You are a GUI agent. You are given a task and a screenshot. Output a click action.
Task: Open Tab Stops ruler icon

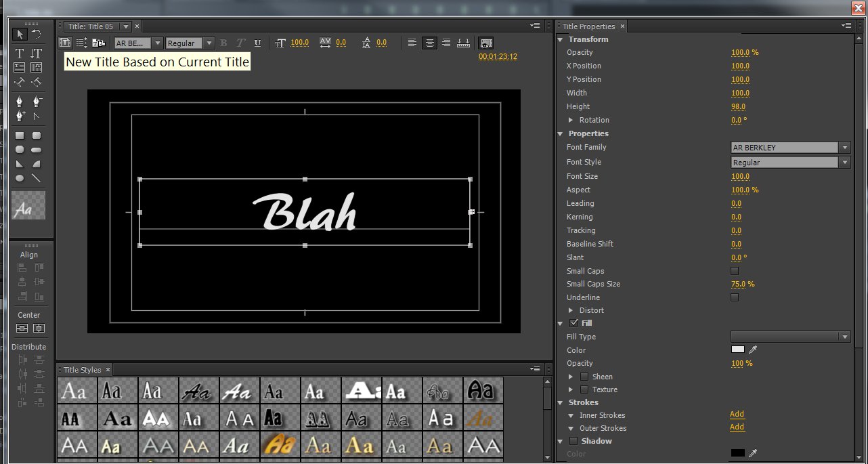click(x=464, y=43)
